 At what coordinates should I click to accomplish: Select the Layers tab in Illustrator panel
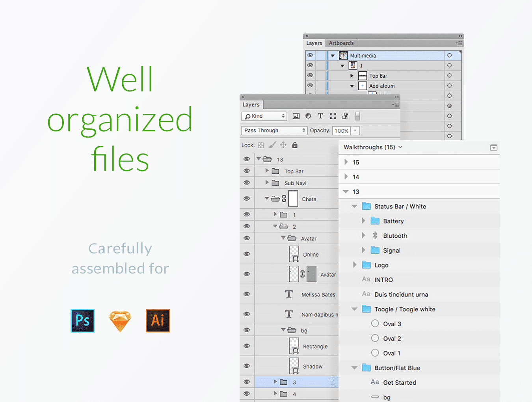point(314,43)
